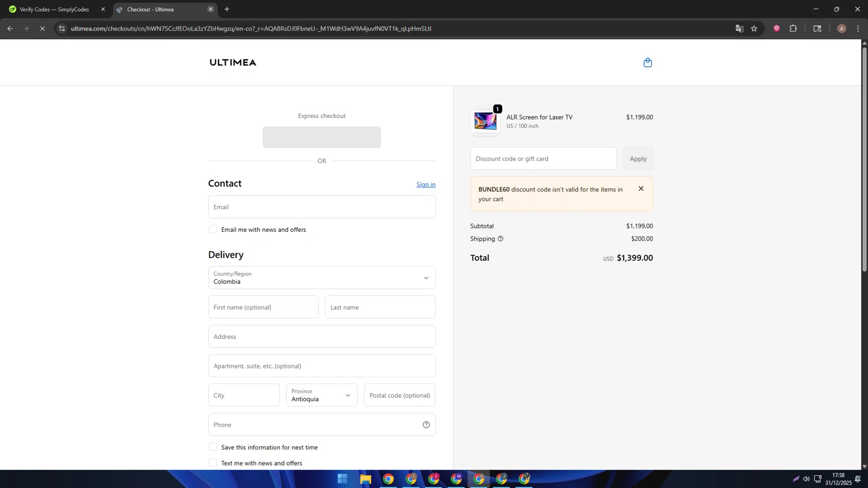Go back to previous page
Viewport: 868px width, 488px height.
(10, 28)
